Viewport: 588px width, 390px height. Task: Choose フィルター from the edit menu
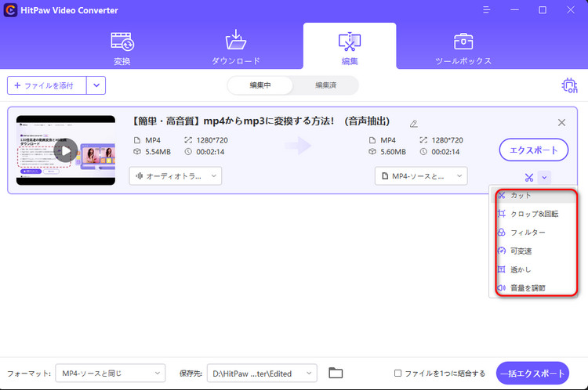coord(533,233)
